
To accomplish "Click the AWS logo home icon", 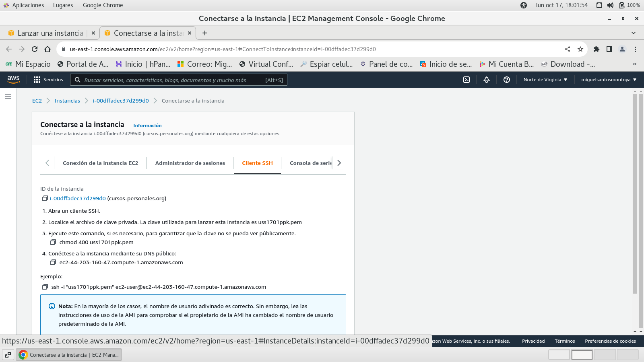I will 13,80.
